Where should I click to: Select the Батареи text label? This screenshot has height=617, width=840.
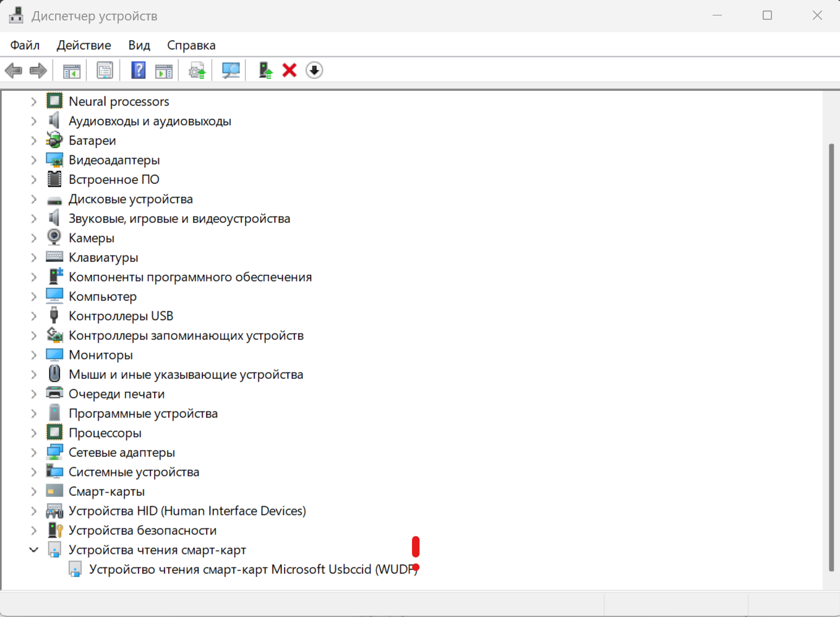[92, 140]
